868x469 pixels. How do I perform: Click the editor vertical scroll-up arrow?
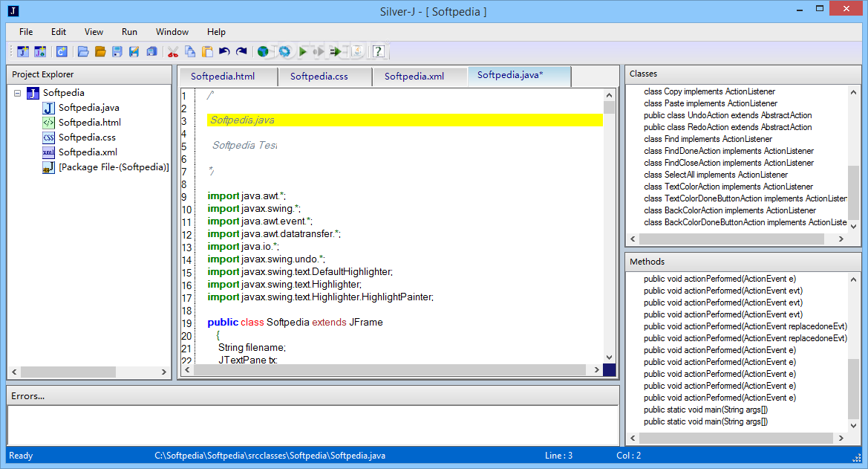click(609, 95)
